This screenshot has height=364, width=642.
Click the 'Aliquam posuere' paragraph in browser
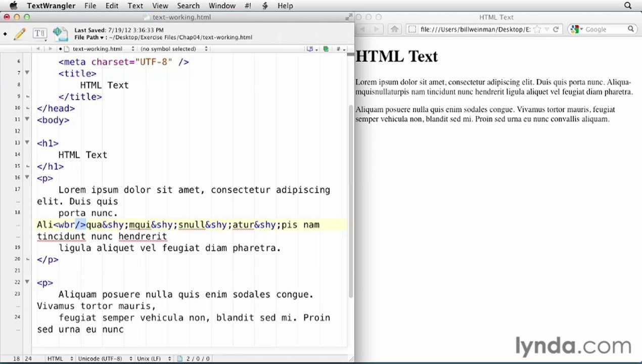485,114
